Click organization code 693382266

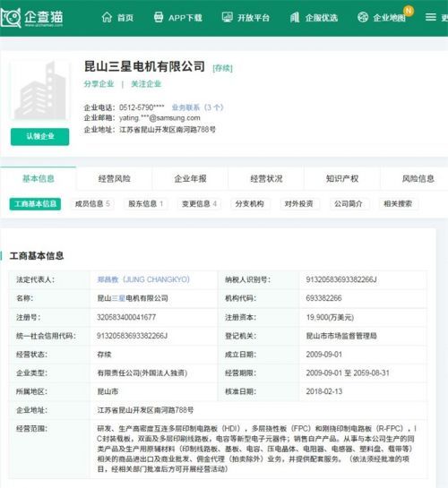pos(323,298)
